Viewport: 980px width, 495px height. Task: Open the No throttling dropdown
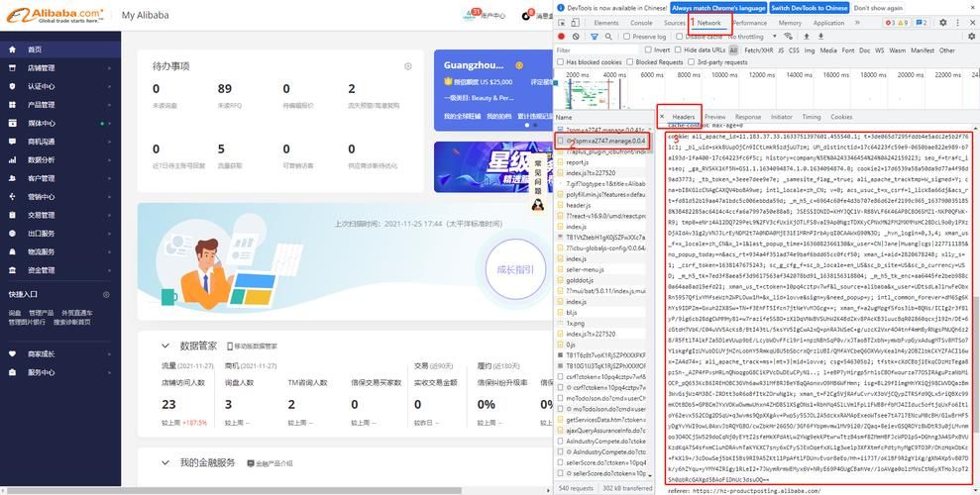752,37
